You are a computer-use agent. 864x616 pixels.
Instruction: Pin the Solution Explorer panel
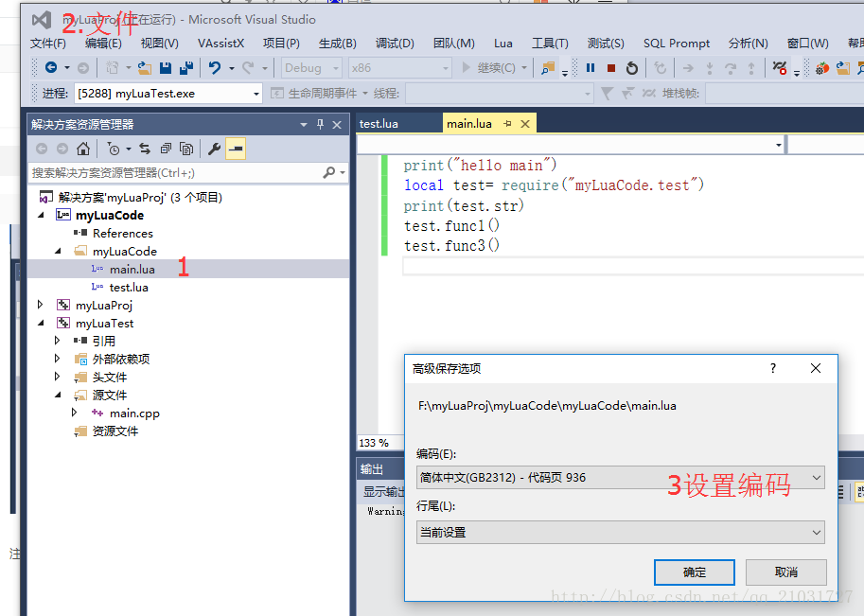point(320,125)
